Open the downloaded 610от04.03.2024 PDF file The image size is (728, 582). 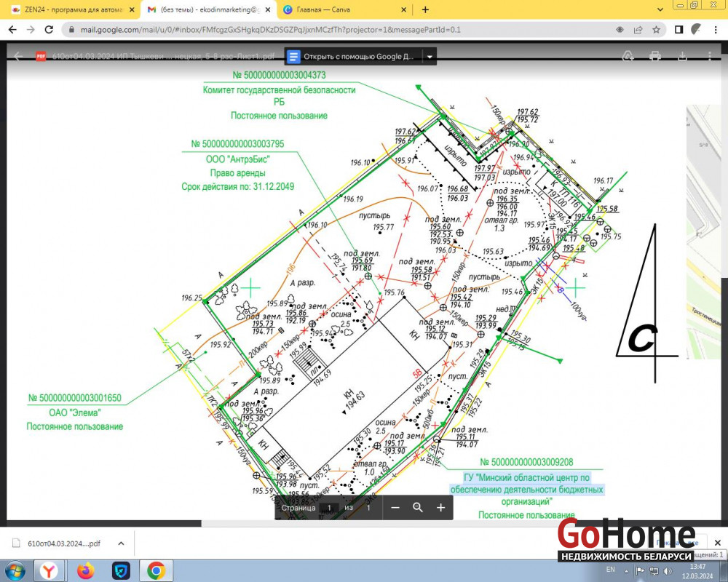coord(57,543)
